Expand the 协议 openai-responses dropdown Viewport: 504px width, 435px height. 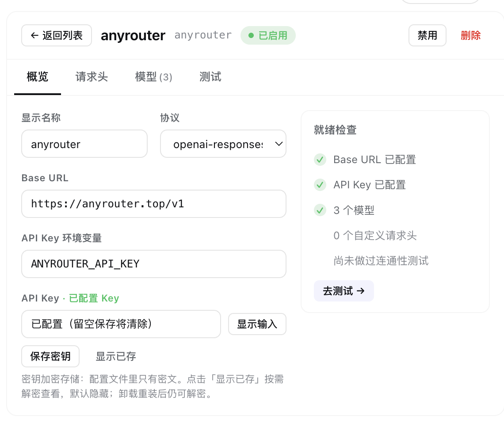[x=223, y=144]
